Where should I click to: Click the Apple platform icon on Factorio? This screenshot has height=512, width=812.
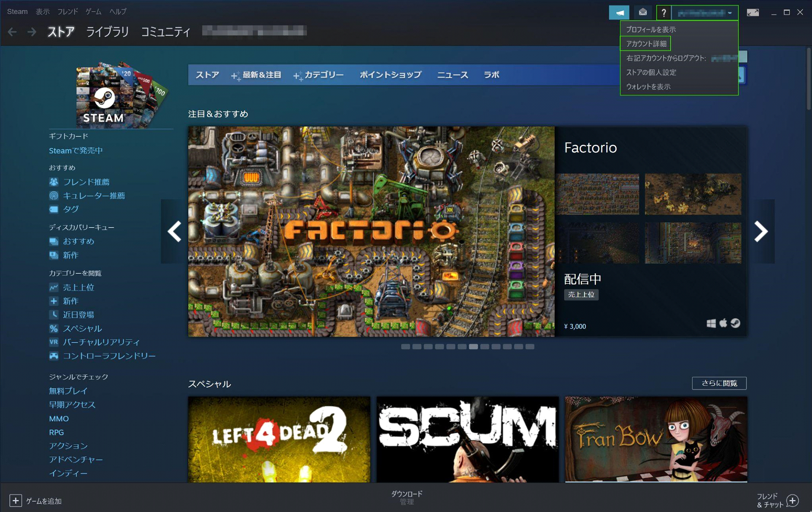[x=723, y=323]
